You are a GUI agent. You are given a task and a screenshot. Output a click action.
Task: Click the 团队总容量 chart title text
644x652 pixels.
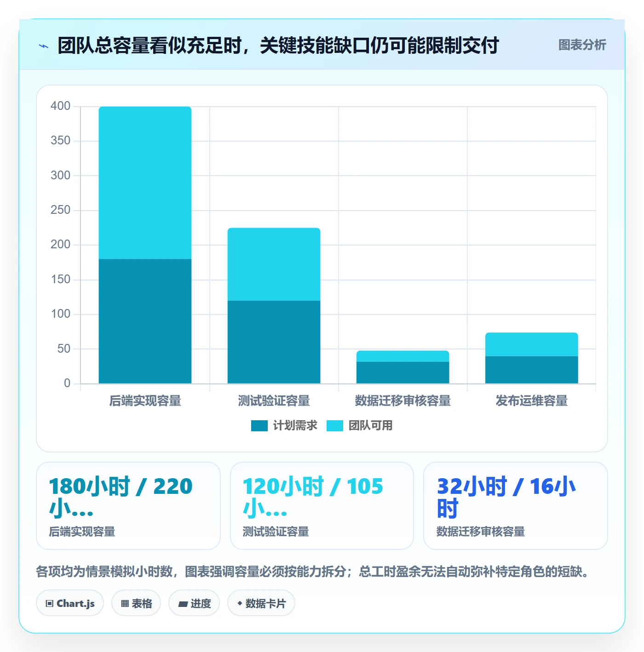(278, 46)
